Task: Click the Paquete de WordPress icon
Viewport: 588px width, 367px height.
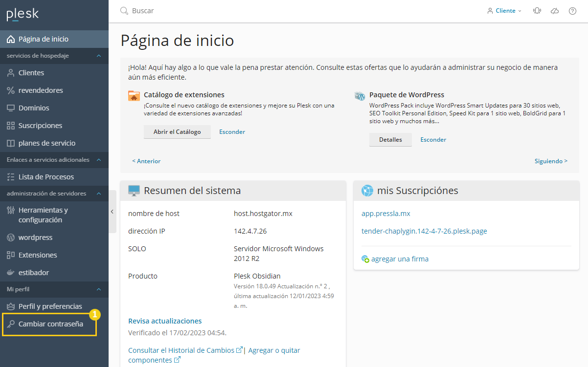Action: [360, 96]
